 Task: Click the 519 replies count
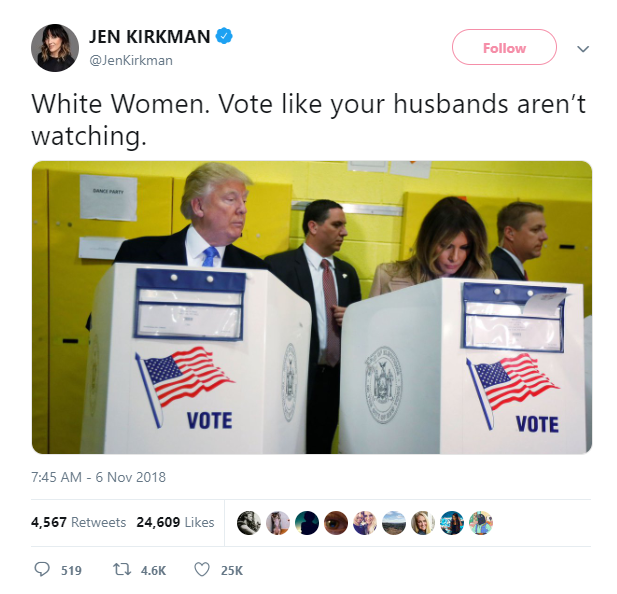(71, 570)
